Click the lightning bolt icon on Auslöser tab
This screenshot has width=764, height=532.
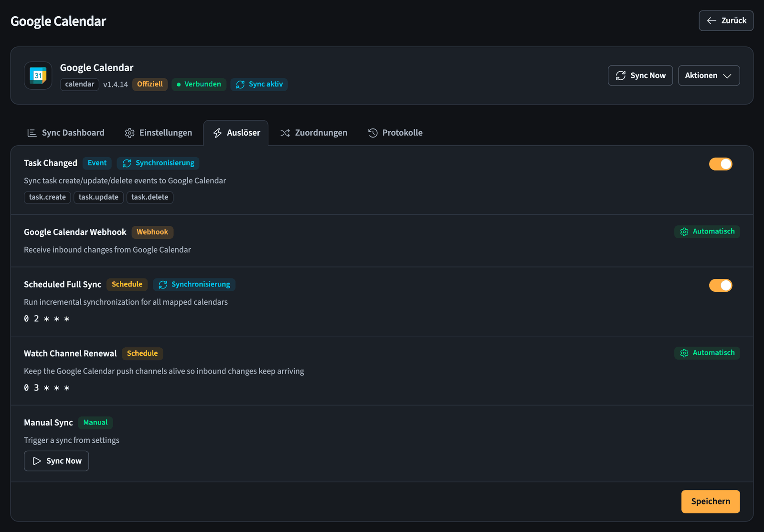[x=217, y=133]
